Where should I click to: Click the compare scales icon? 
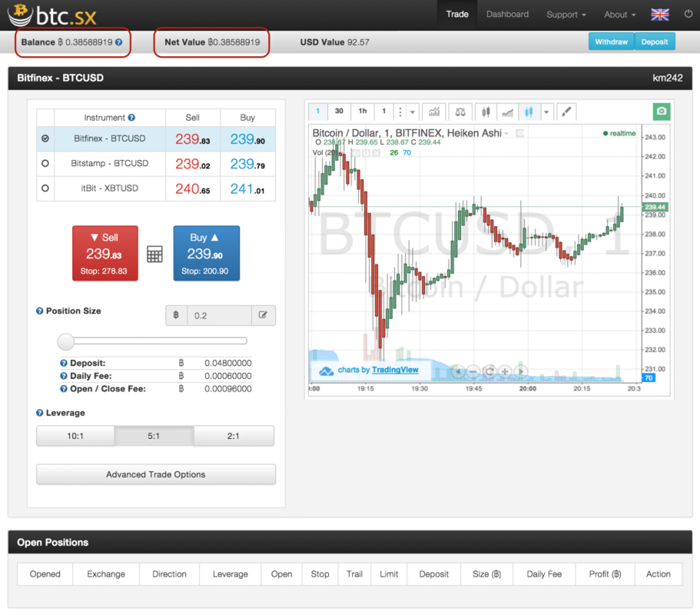tap(460, 111)
